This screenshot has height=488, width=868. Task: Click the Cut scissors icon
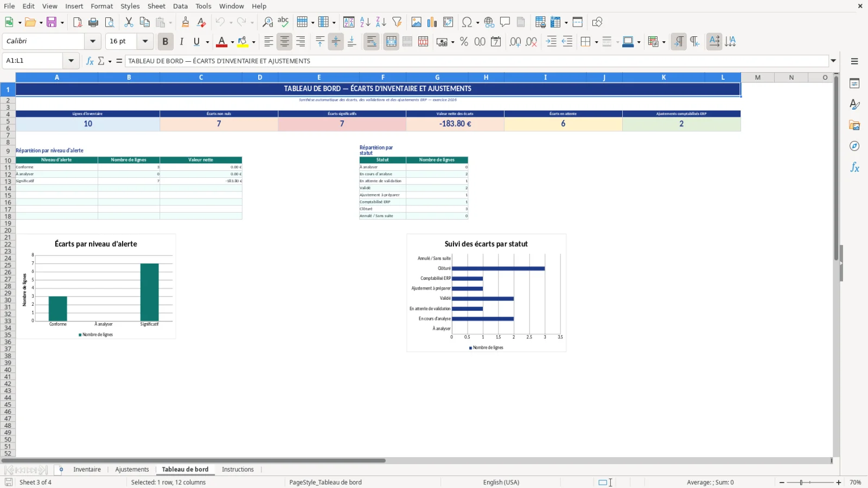click(x=129, y=22)
